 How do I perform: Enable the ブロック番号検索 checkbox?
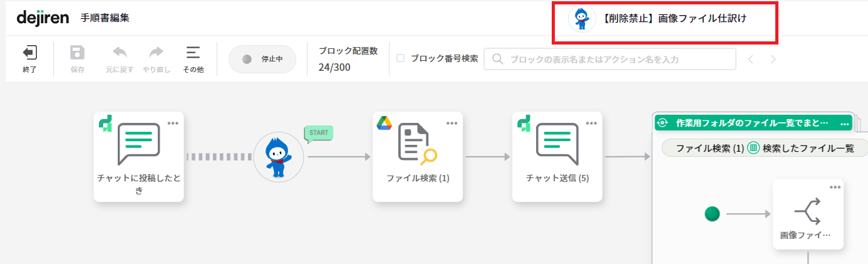tap(401, 58)
